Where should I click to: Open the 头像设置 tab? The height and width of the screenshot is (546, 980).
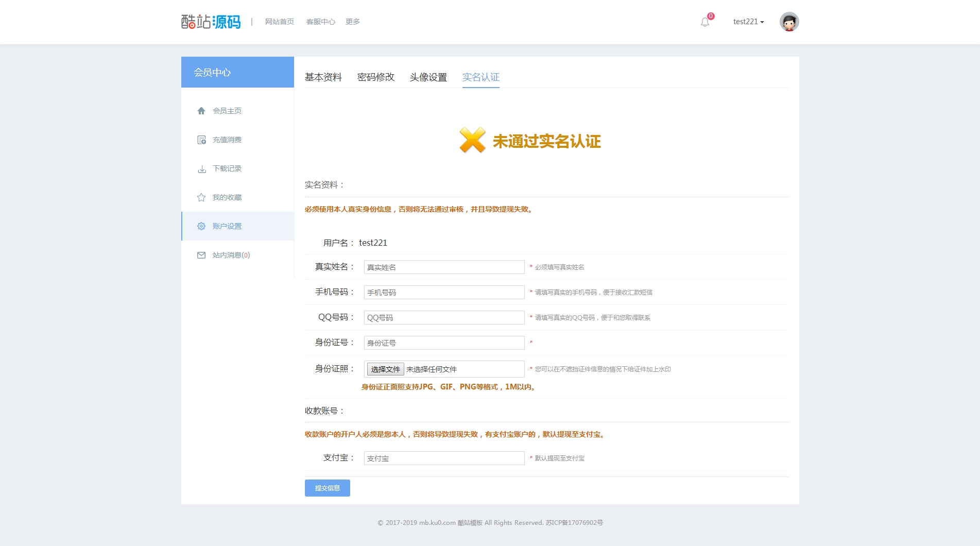coord(428,77)
